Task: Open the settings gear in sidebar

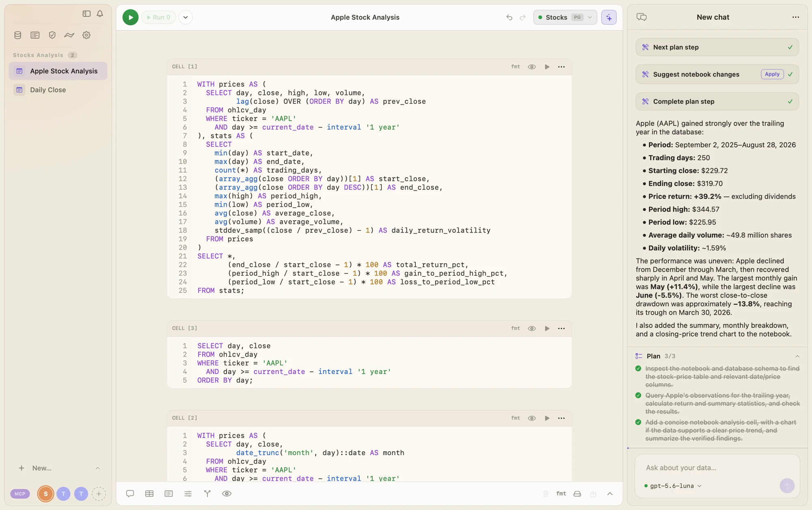Action: 86,35
